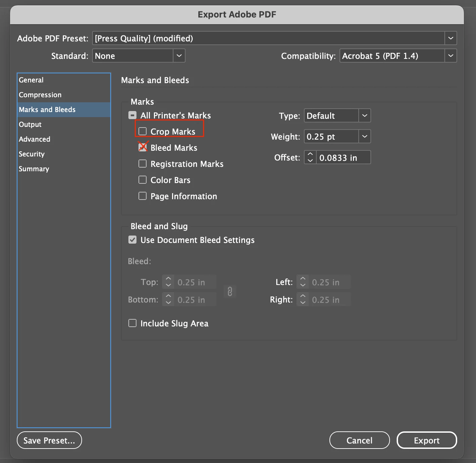Screen dimensions: 476x463
Task: Click the Export button
Action: click(x=427, y=440)
